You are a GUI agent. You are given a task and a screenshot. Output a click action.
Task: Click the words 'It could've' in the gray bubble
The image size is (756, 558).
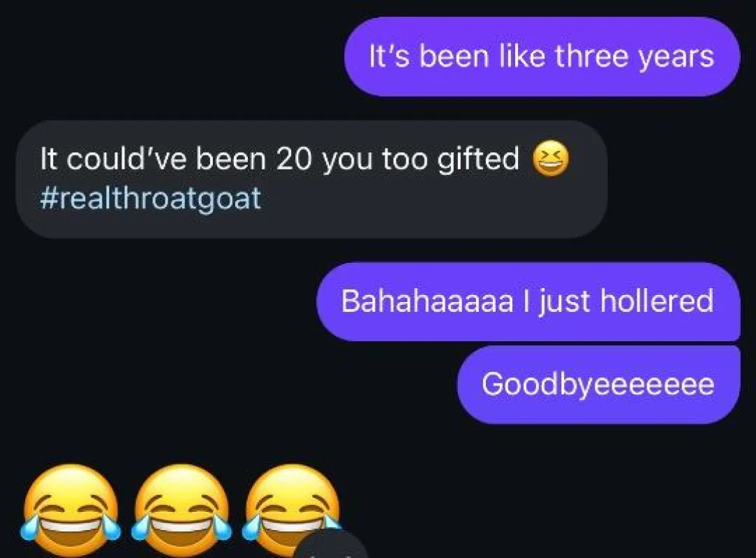click(x=113, y=158)
